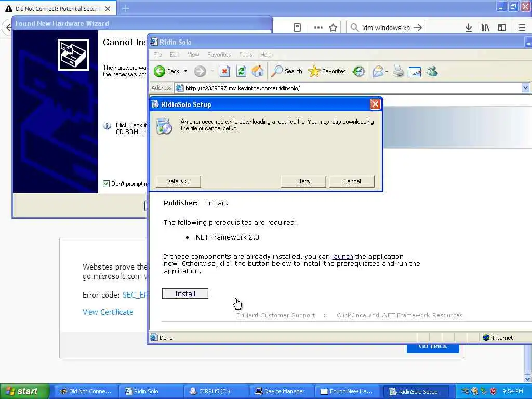The image size is (532, 399).
Task: Click the Firefox scrollbar down arrow
Action: point(528,379)
